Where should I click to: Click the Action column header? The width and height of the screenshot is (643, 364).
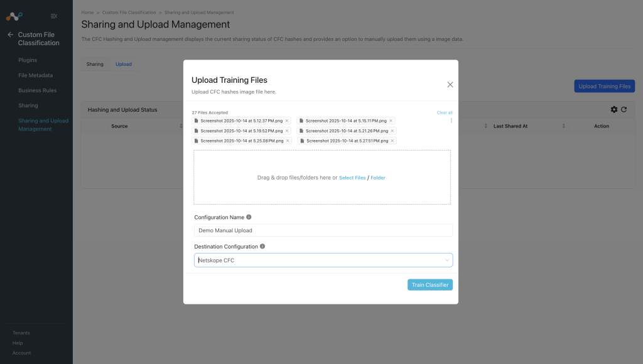[x=601, y=126]
